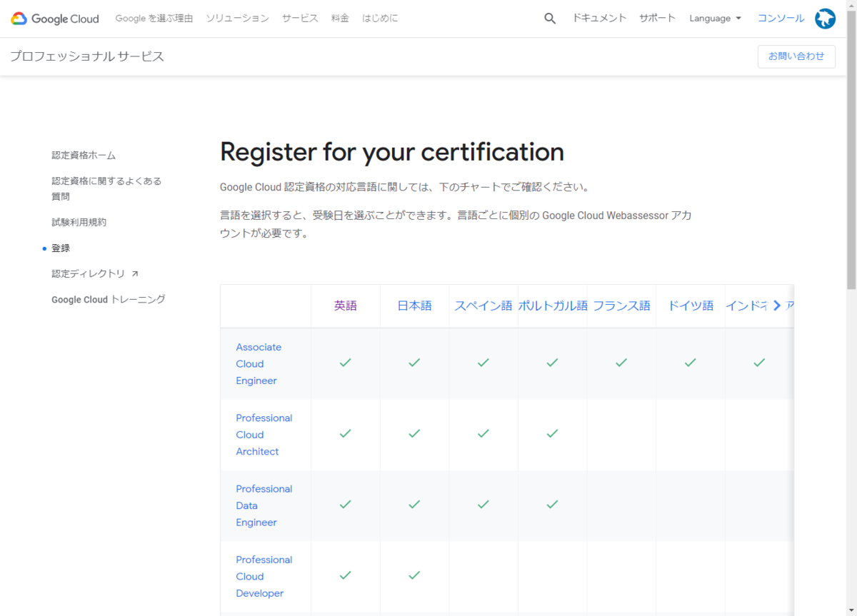Open 料金 menu item
Screen dimensions: 857x616
(340, 19)
